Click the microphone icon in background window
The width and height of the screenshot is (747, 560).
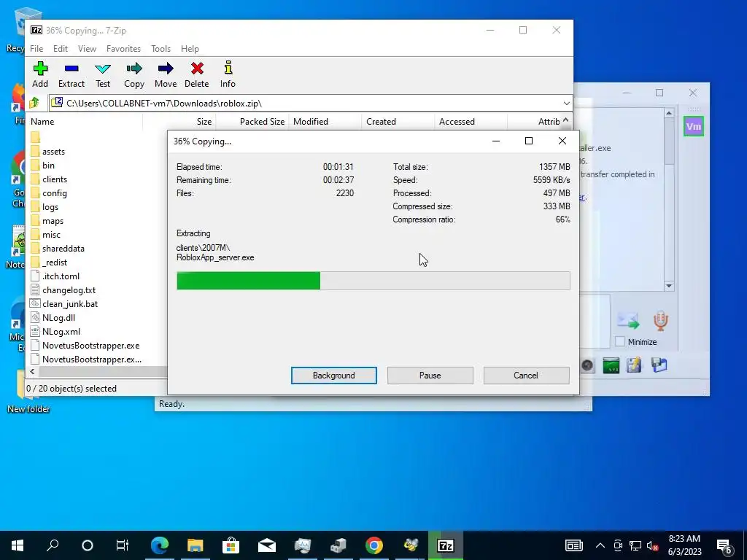click(660, 321)
